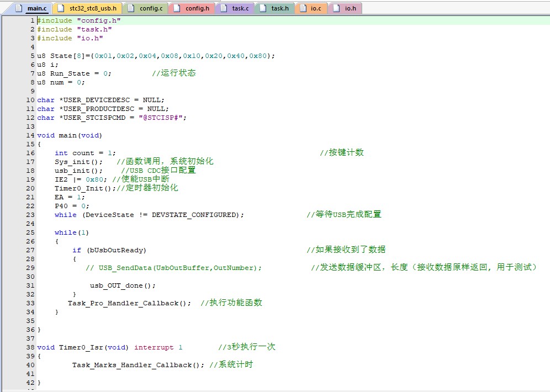The height and width of the screenshot is (392, 550).
Task: Click the interrupt keyword in Timer0_Isr
Action: pos(154,347)
